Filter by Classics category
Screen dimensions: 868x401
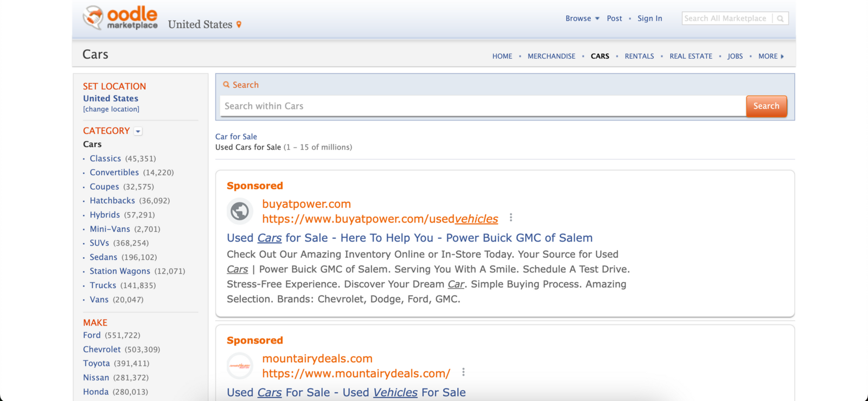pyautogui.click(x=105, y=158)
